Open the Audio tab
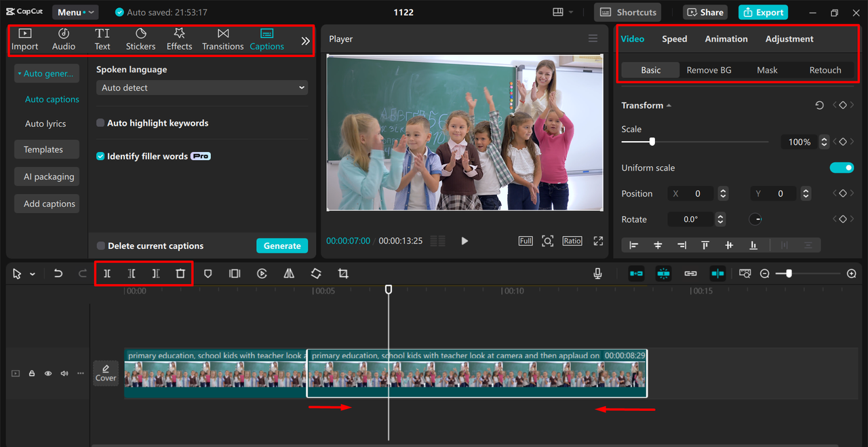Viewport: 868px width, 447px height. coord(64,39)
